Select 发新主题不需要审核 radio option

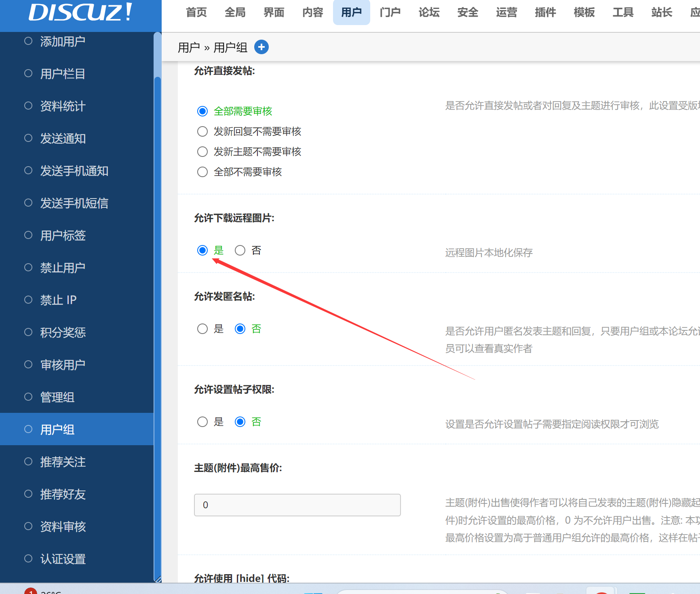(202, 152)
